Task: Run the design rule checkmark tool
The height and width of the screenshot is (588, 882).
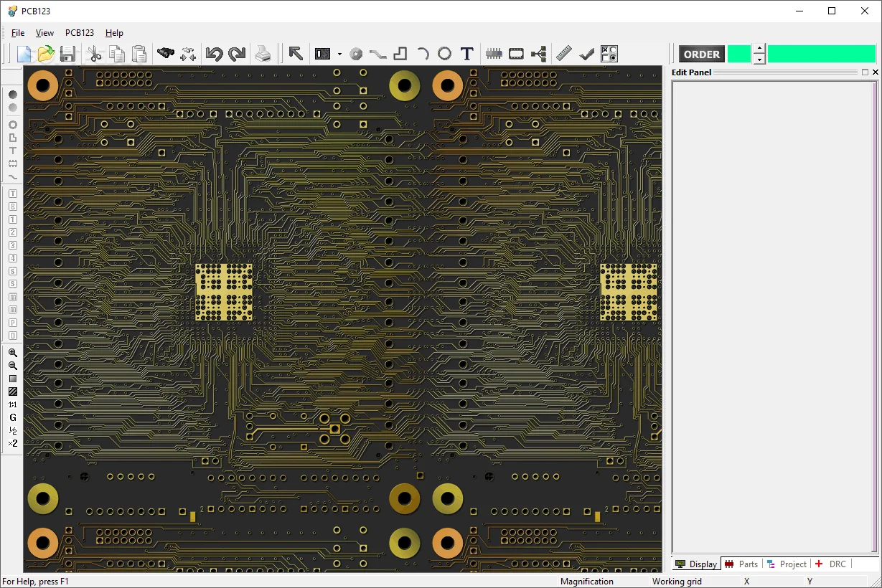Action: (586, 53)
